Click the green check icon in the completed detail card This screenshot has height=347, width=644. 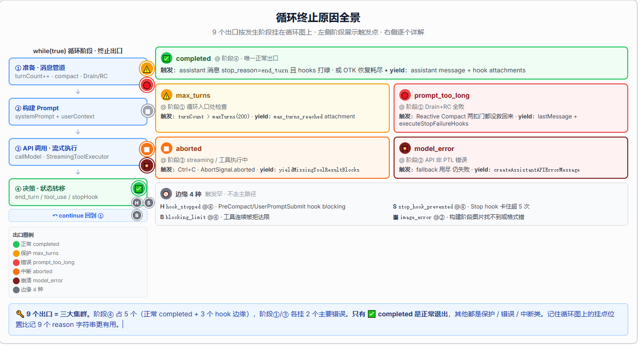pos(167,58)
